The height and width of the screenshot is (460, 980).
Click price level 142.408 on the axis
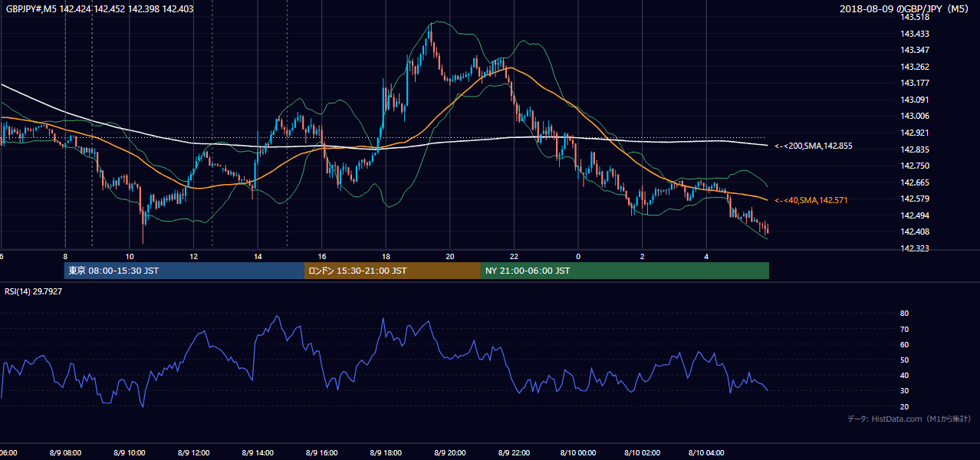point(915,232)
